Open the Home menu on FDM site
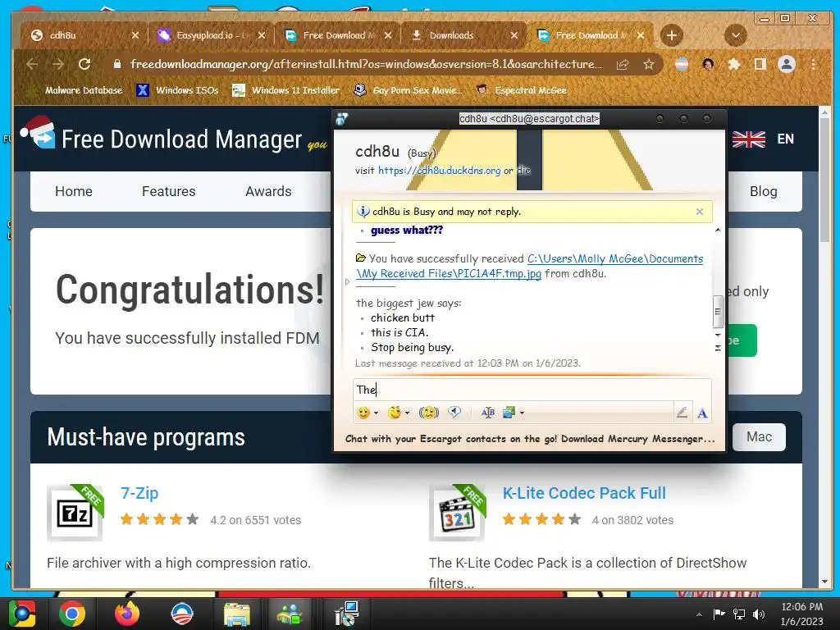 coord(73,191)
